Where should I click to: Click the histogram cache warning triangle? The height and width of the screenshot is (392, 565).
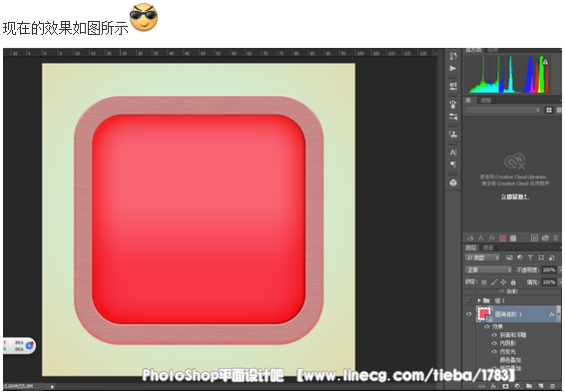(x=546, y=62)
